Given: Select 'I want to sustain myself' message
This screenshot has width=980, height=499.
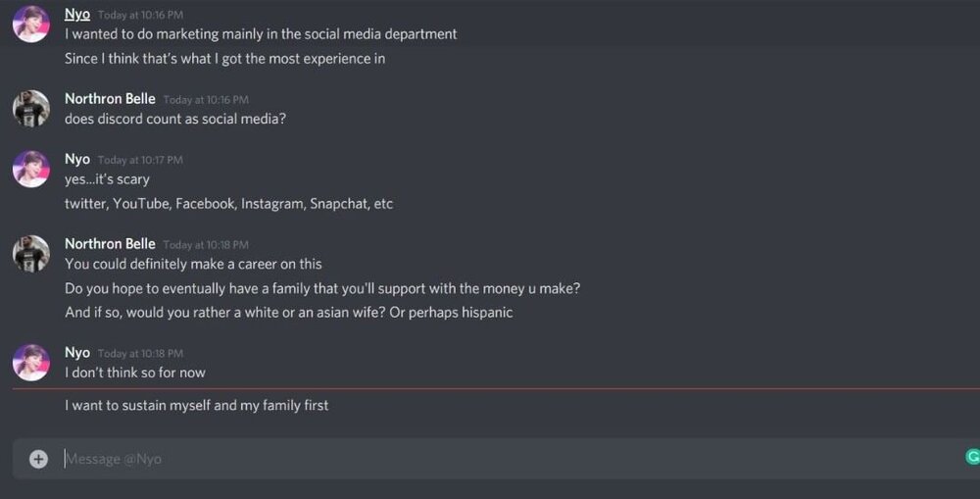Looking at the screenshot, I should tap(196, 405).
